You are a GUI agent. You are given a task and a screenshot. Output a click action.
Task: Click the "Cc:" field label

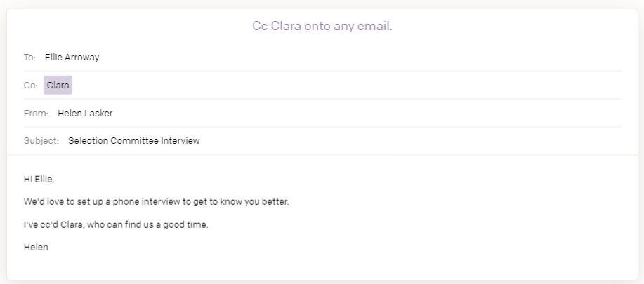point(31,86)
